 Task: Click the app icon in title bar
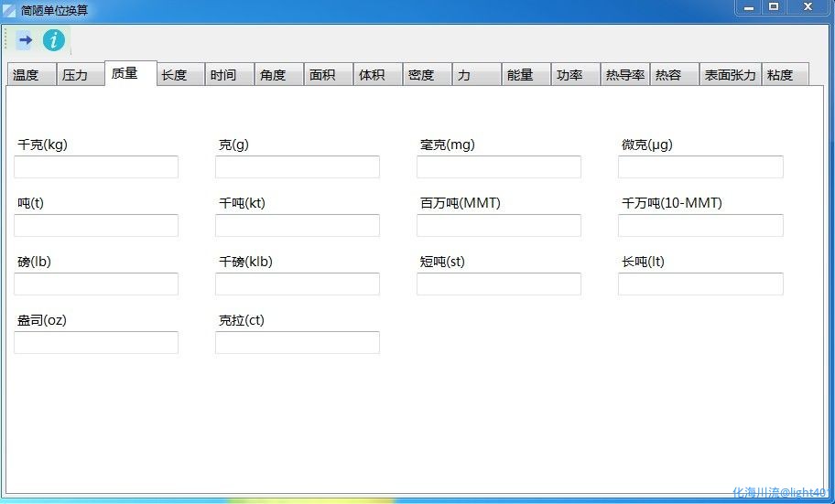tap(9, 10)
